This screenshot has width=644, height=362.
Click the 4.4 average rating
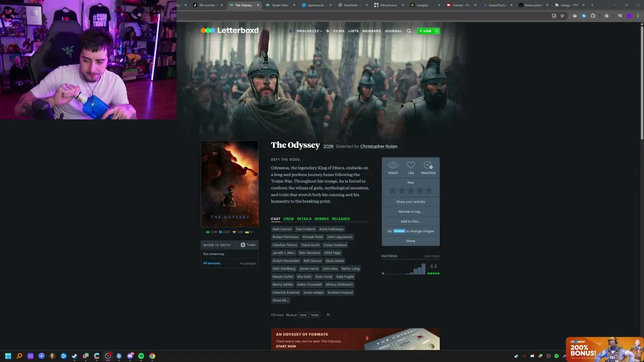click(433, 266)
